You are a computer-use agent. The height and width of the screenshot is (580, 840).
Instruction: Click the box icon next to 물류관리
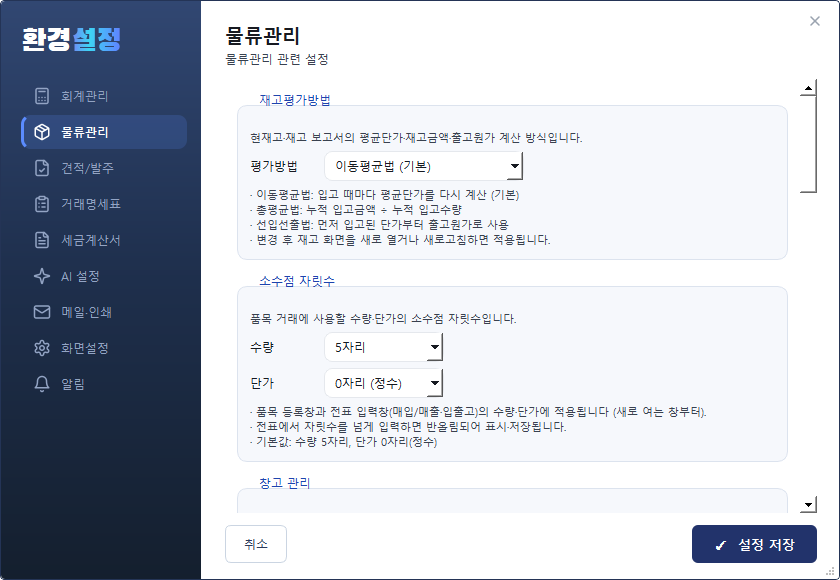tap(42, 132)
